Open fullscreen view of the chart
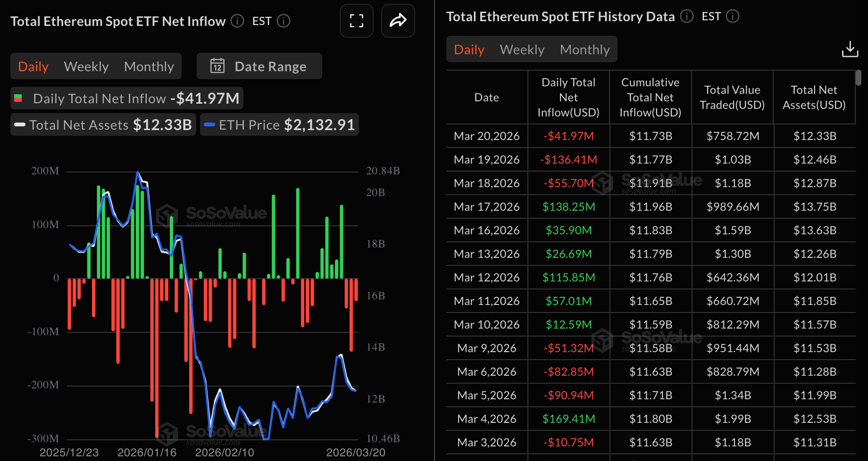 [356, 21]
